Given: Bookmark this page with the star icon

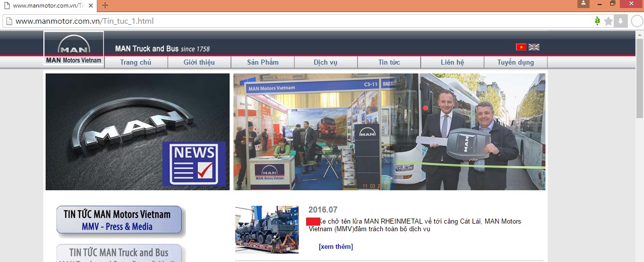Looking at the screenshot, I should (609, 21).
